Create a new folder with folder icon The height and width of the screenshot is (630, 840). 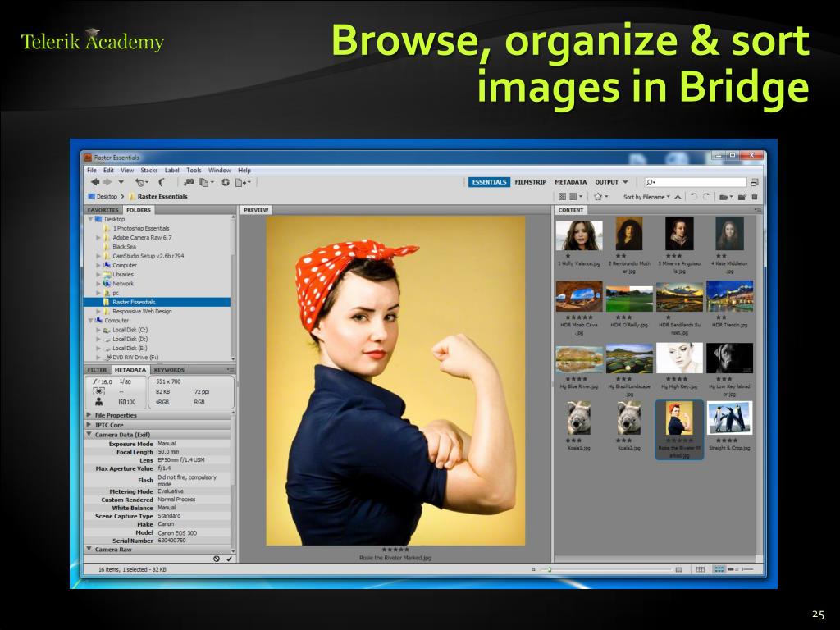click(742, 197)
